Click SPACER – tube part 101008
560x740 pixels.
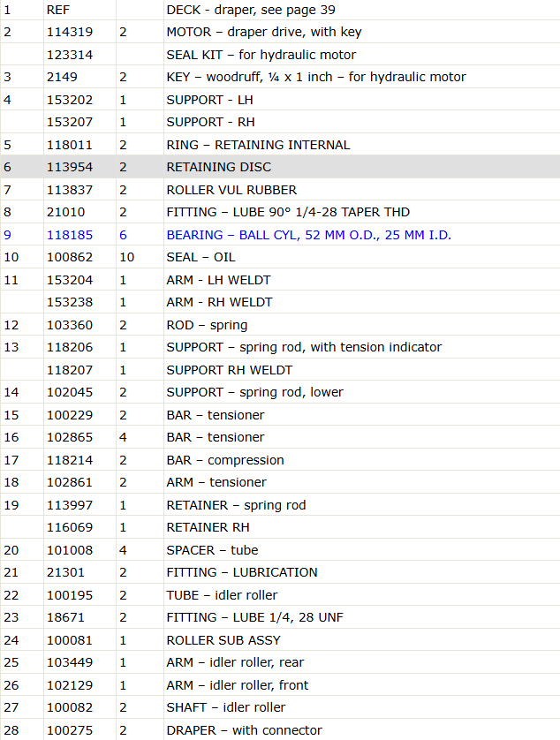point(70,550)
